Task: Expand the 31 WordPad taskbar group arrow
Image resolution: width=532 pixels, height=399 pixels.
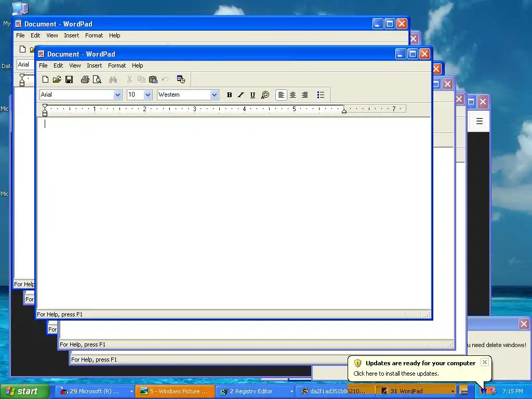Action: pyautogui.click(x=453, y=392)
